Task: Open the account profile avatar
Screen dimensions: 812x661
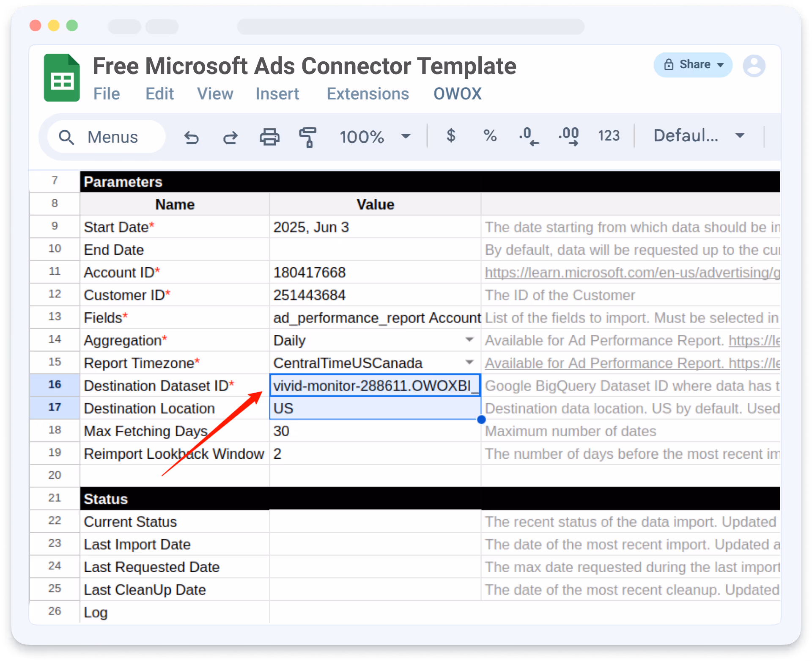Action: click(754, 66)
